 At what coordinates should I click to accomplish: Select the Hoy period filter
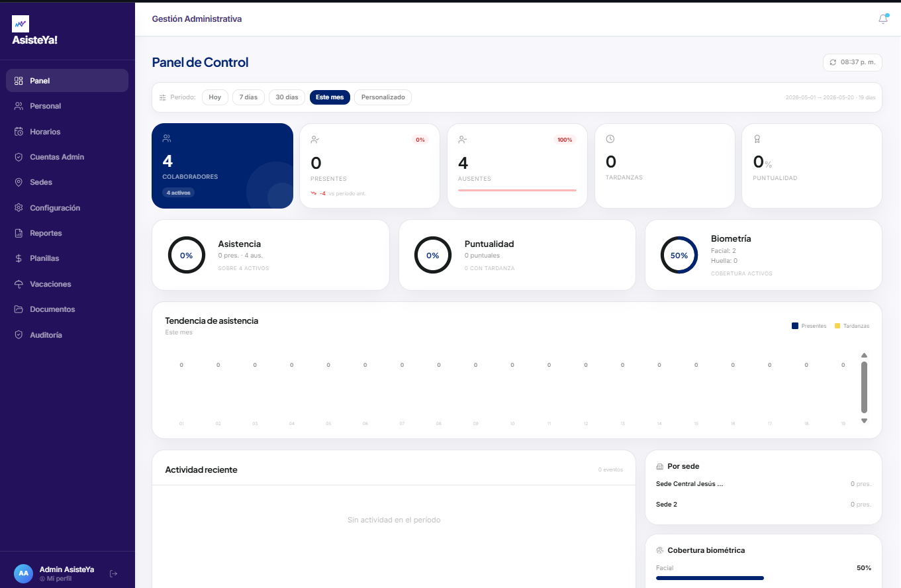coord(215,97)
